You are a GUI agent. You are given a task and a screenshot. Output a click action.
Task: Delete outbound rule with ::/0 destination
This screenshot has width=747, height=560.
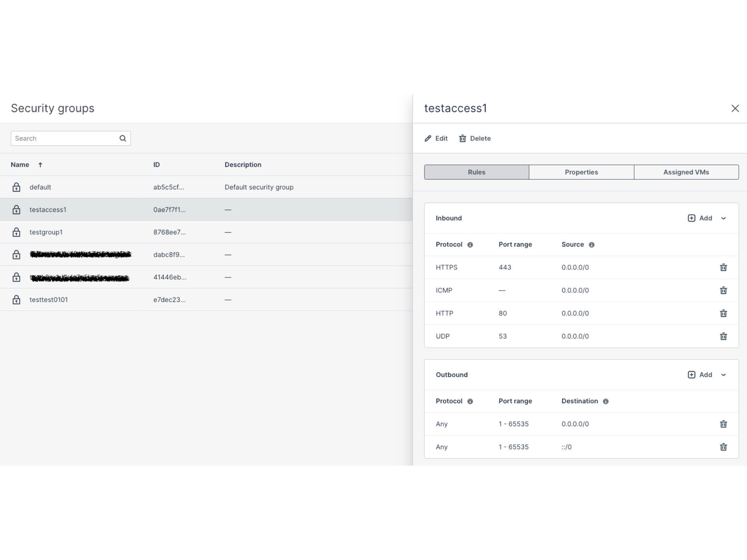coord(723,447)
